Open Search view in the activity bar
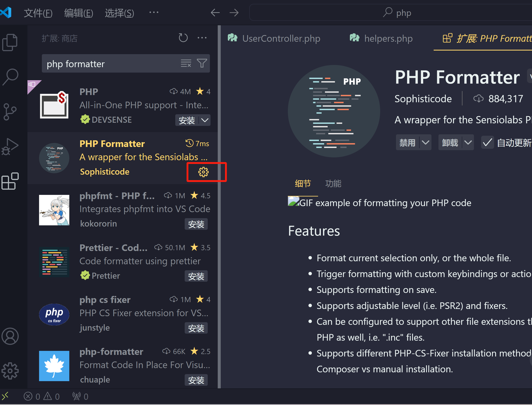The width and height of the screenshot is (532, 405). pyautogui.click(x=10, y=77)
